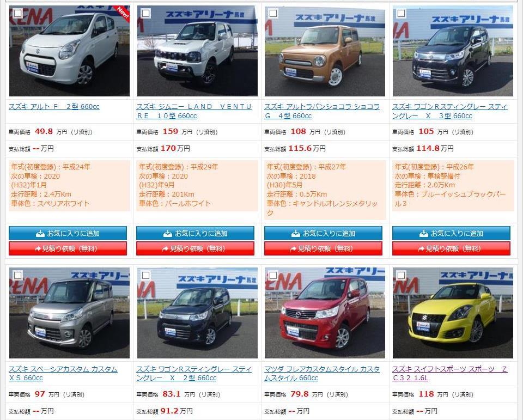Viewport: 523px width, 420px height.
Task: Enable checkbox on the red Mazda Flair photo
Action: pos(273,275)
